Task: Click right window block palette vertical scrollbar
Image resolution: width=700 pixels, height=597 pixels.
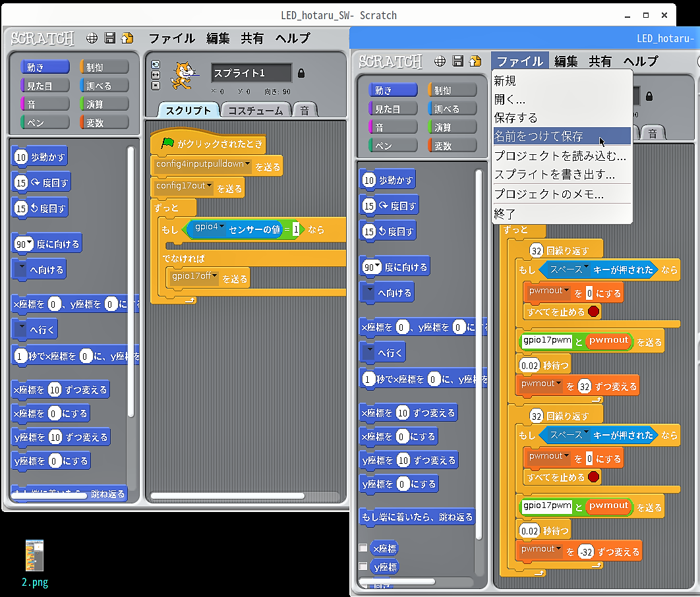Action: point(479,355)
